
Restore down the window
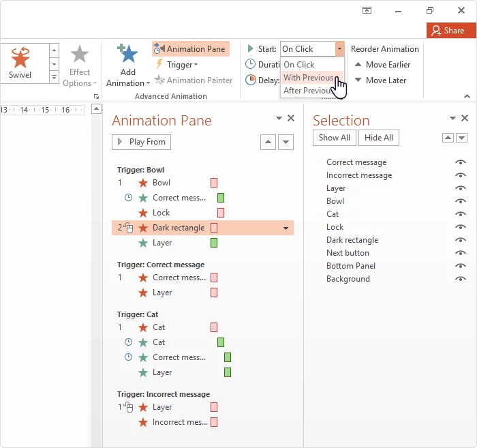click(430, 11)
